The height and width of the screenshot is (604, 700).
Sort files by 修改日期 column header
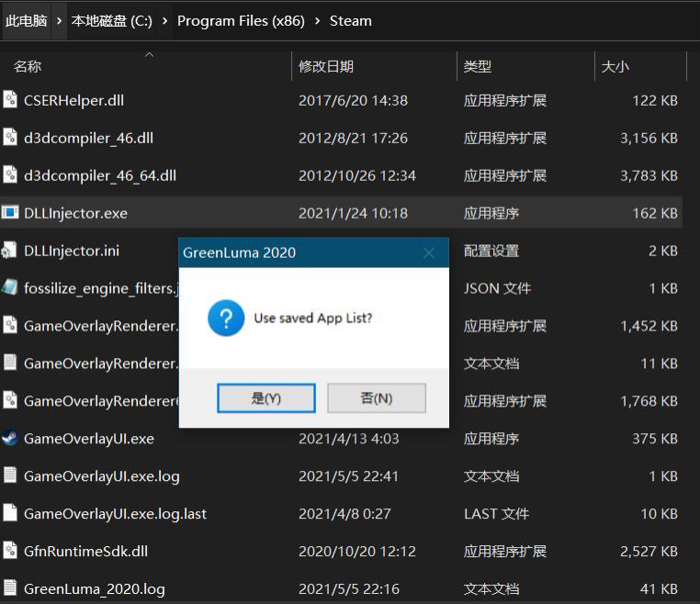point(326,66)
